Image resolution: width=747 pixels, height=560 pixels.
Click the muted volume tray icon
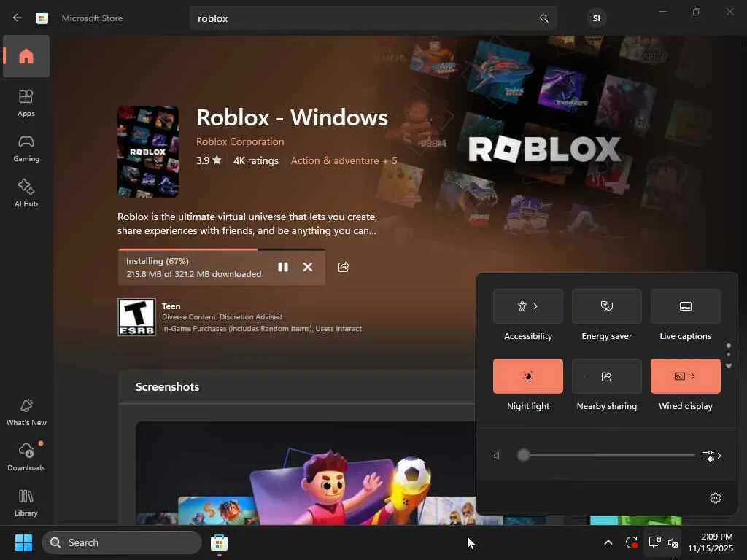(x=673, y=542)
